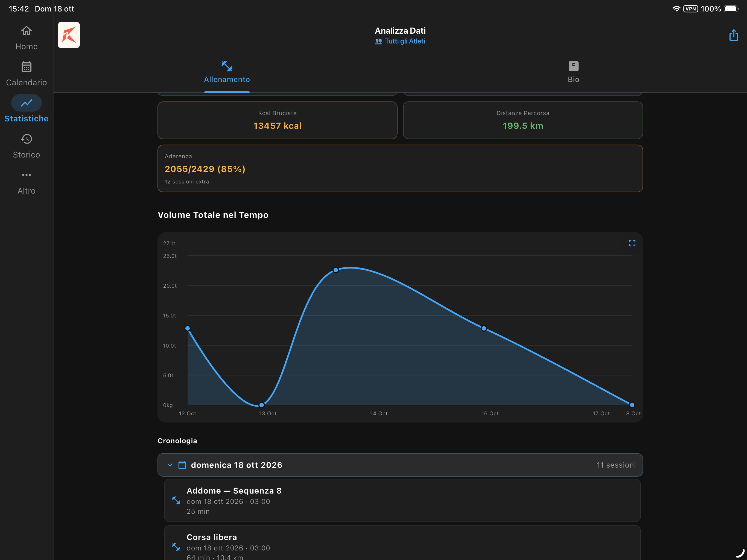Open the Corsa libera session
Screen dimensions: 747x560
(x=402, y=543)
